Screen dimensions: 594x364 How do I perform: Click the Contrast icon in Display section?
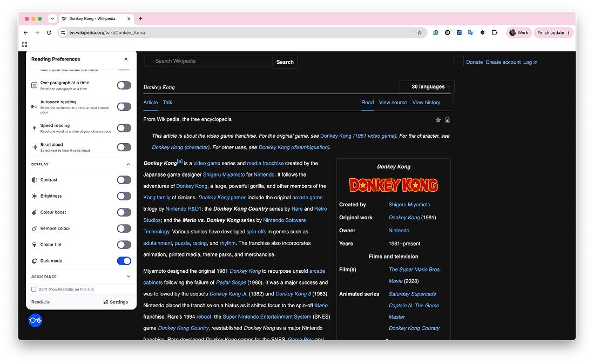(x=34, y=180)
